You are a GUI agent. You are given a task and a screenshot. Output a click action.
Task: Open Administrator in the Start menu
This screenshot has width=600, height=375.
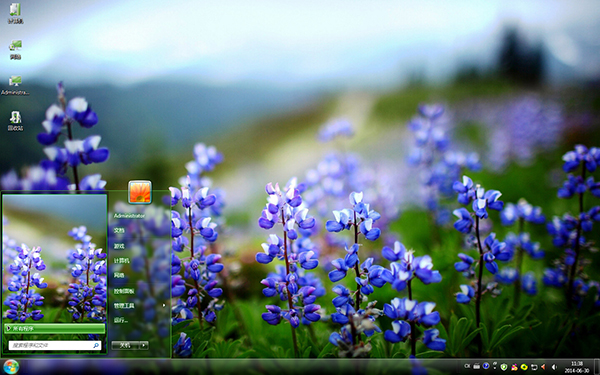click(129, 216)
